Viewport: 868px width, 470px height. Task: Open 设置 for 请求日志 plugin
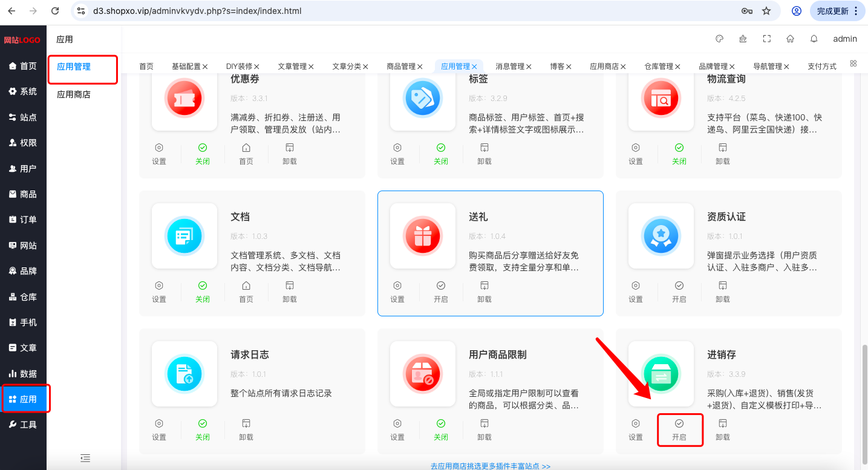coord(159,429)
